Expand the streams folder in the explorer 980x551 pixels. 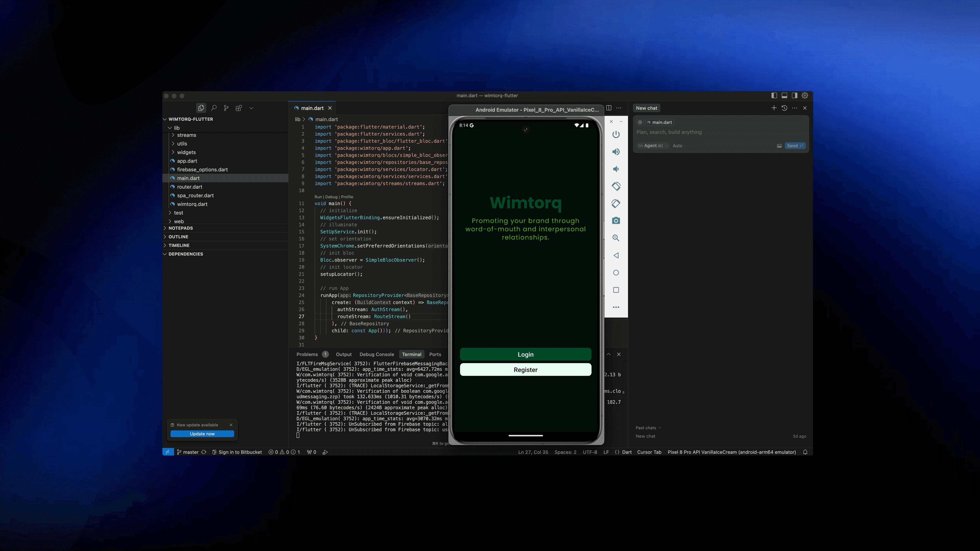point(186,135)
